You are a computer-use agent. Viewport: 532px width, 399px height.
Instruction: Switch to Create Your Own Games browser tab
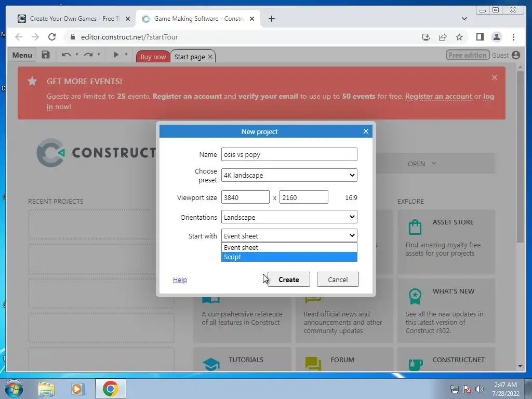click(x=74, y=19)
